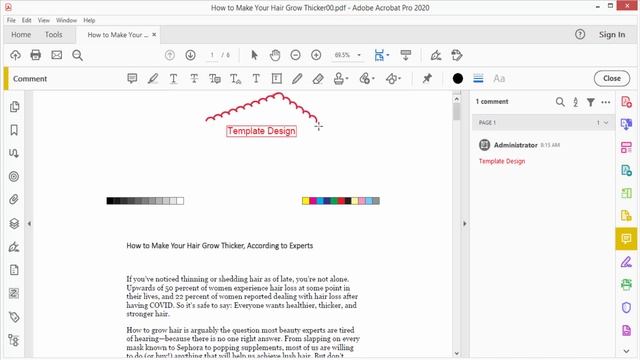Open the find text magnifier in toolbar
Viewport: 640px width, 360px height.
[x=78, y=55]
